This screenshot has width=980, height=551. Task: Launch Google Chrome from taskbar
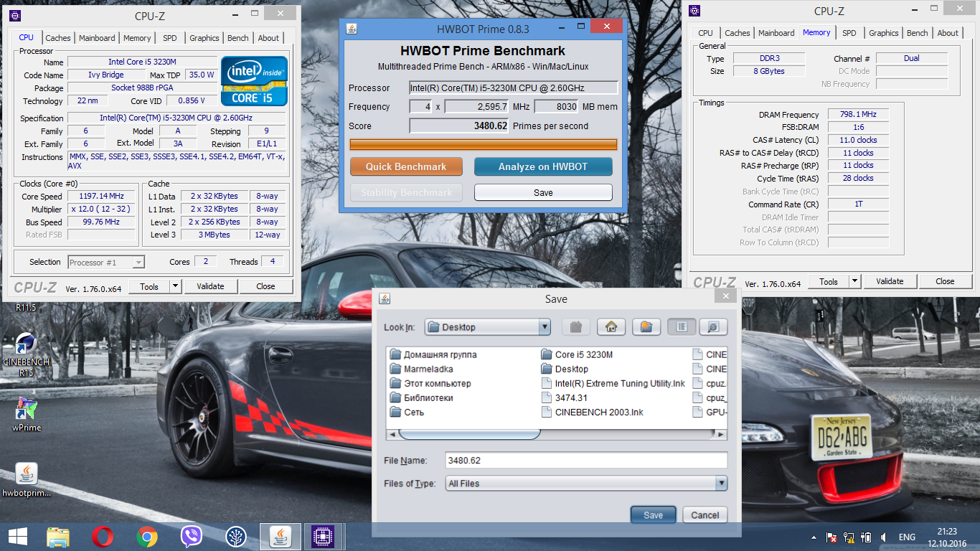coord(147,536)
